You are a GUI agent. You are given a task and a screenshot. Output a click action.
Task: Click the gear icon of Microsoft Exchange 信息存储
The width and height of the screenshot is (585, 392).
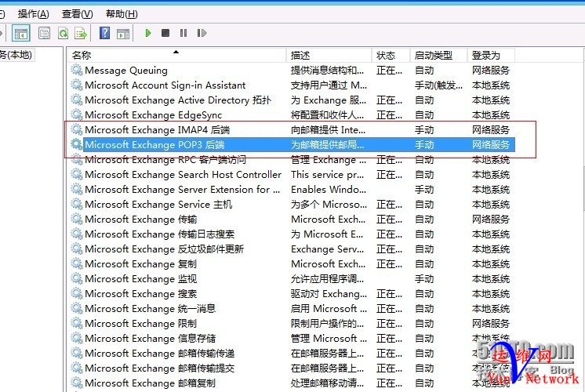(x=77, y=338)
